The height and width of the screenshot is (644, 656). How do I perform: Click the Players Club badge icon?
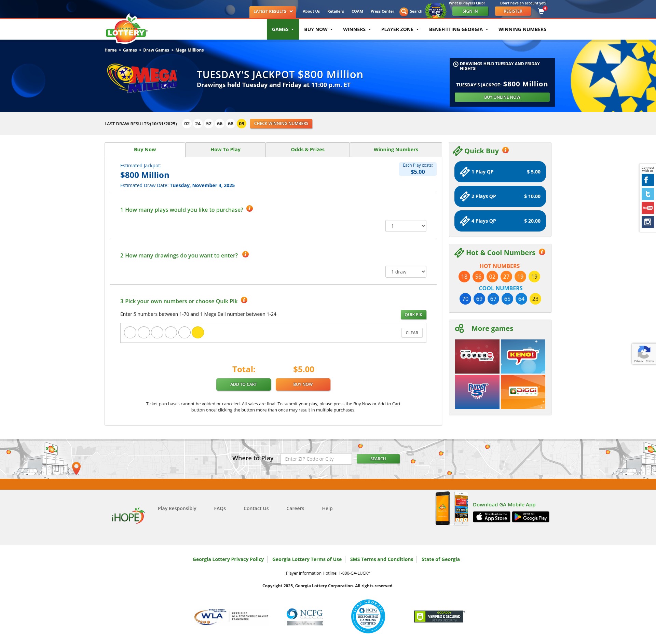(436, 11)
